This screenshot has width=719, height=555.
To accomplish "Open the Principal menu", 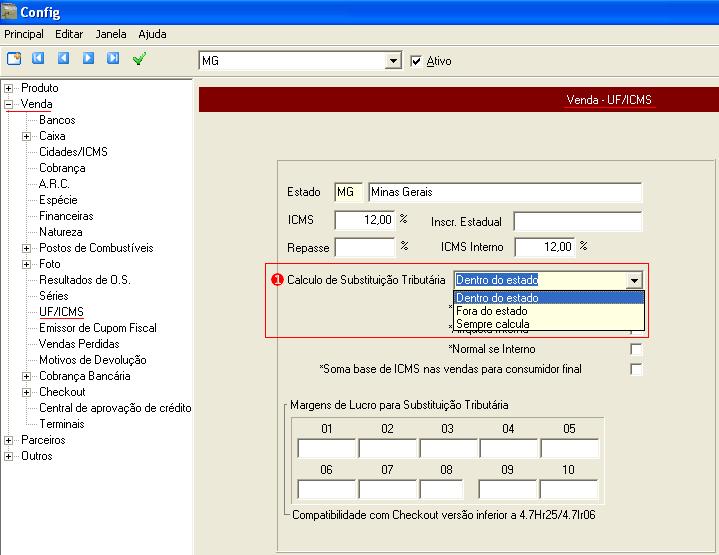I will (x=24, y=34).
